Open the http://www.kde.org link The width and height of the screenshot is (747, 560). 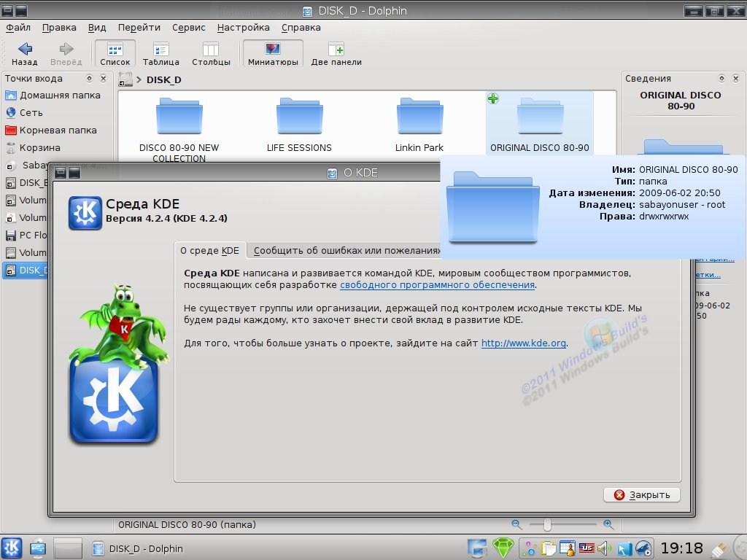pos(524,343)
